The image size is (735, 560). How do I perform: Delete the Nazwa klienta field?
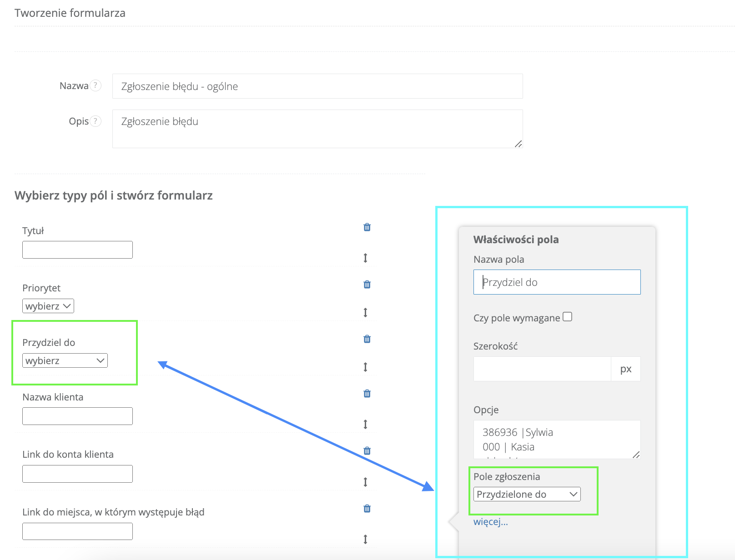367,394
